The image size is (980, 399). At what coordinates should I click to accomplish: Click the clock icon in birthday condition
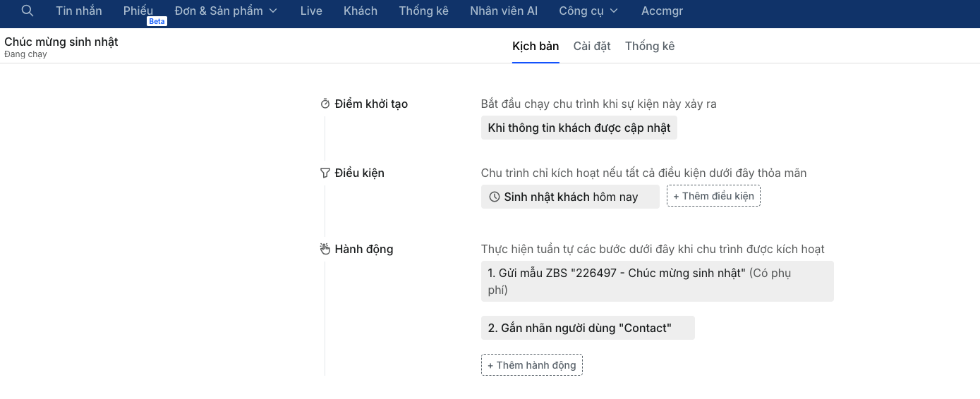495,197
